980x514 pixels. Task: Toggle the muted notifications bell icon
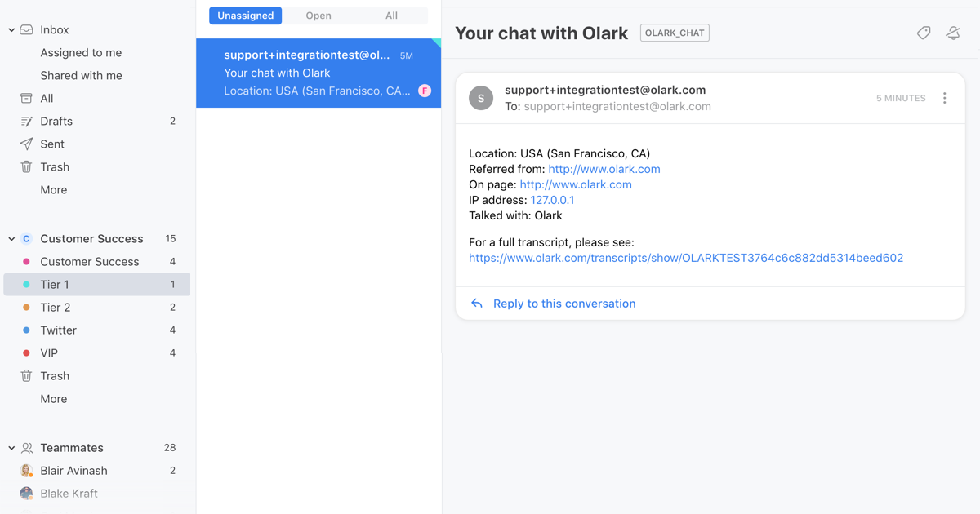(953, 33)
